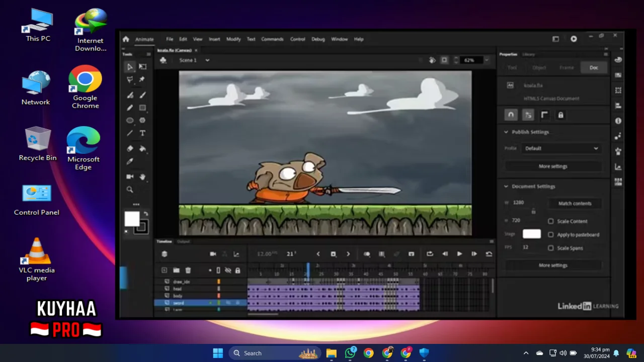This screenshot has width=644, height=362.
Task: Select the Oval tool
Action: pos(130,120)
